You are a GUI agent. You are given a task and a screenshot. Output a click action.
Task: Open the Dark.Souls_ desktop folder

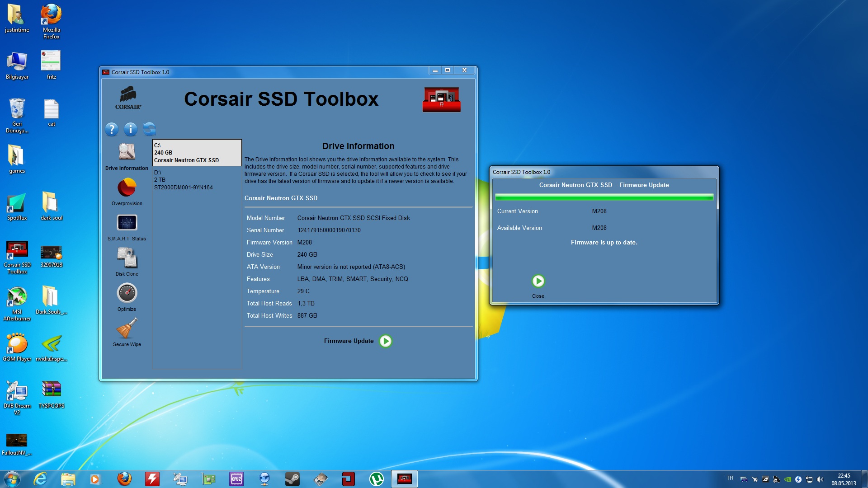pyautogui.click(x=51, y=300)
